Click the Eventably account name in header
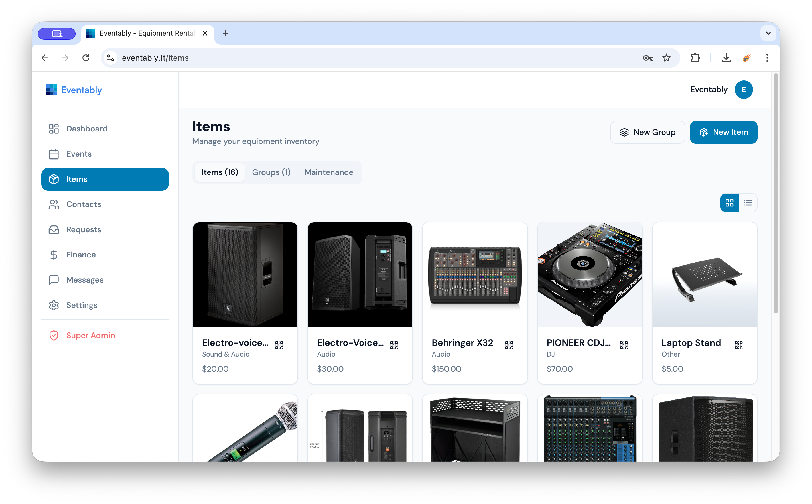The width and height of the screenshot is (812, 504). coord(709,90)
